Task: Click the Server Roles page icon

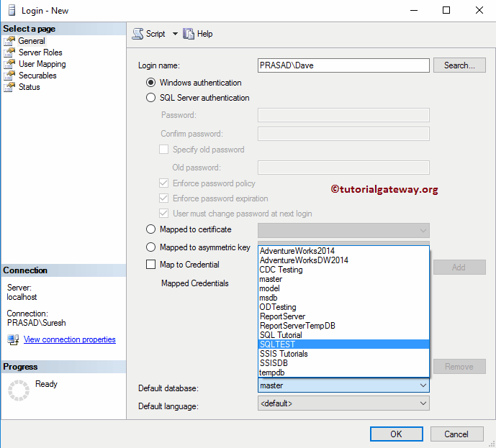Action: tap(9, 52)
